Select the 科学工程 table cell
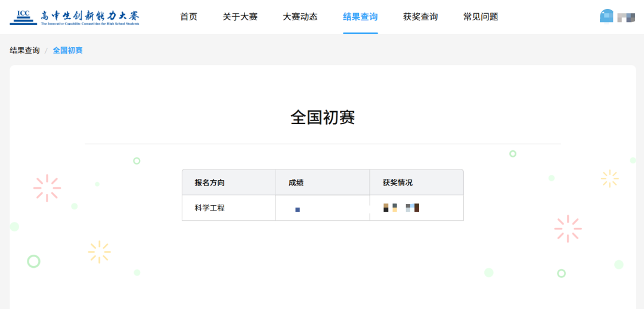Screen dimensions: 644x309 coord(210,208)
